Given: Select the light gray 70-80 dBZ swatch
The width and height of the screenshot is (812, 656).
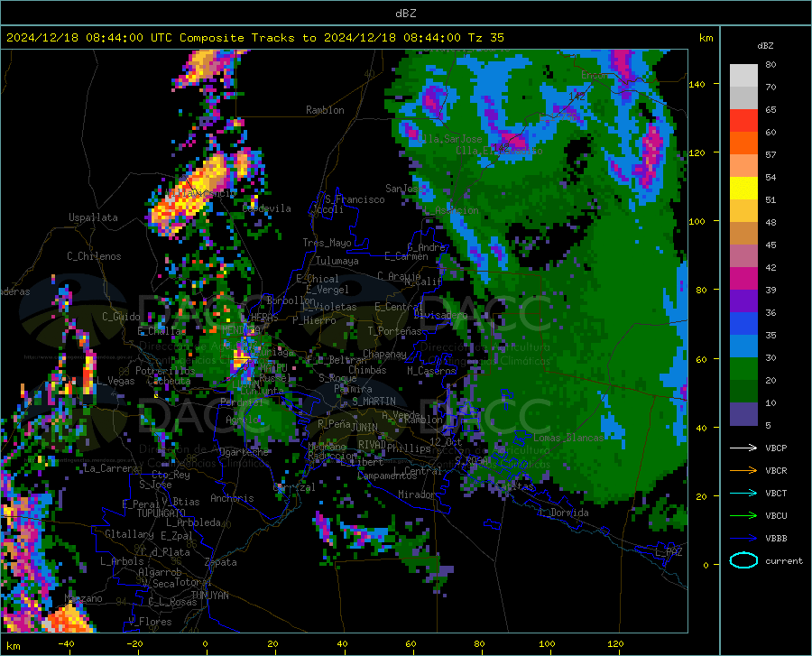Looking at the screenshot, I should point(743,76).
